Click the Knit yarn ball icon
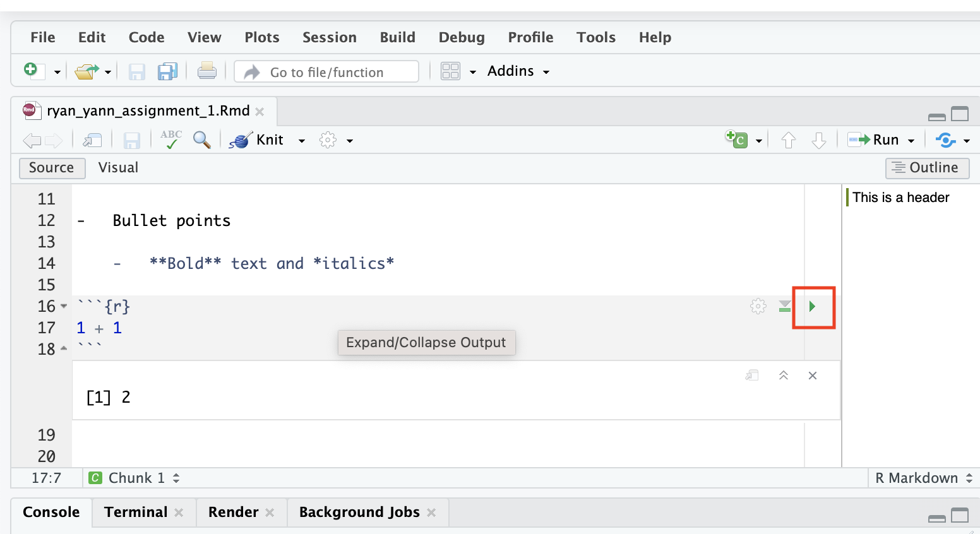This screenshot has height=534, width=980. point(241,140)
